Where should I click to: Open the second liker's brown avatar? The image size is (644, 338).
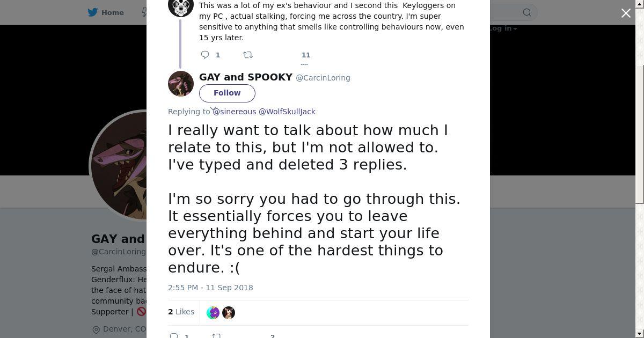(229, 313)
